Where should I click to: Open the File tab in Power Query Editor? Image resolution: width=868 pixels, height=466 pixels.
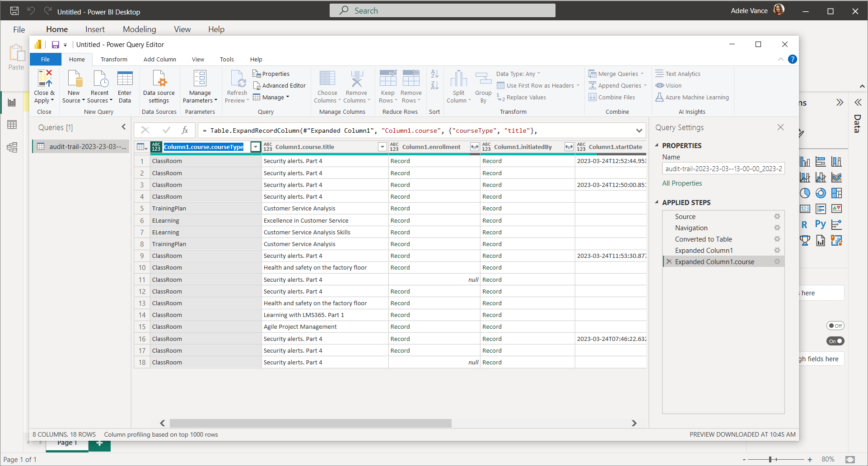[x=46, y=59]
